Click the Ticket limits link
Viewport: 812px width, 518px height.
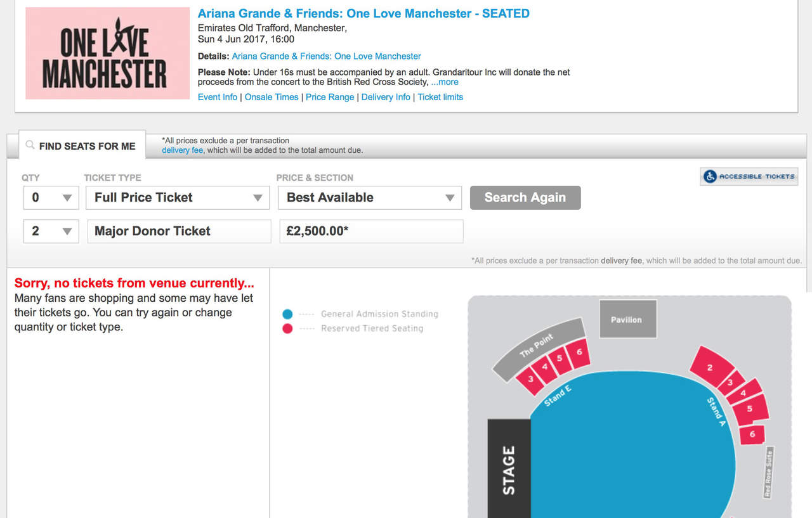tap(440, 97)
